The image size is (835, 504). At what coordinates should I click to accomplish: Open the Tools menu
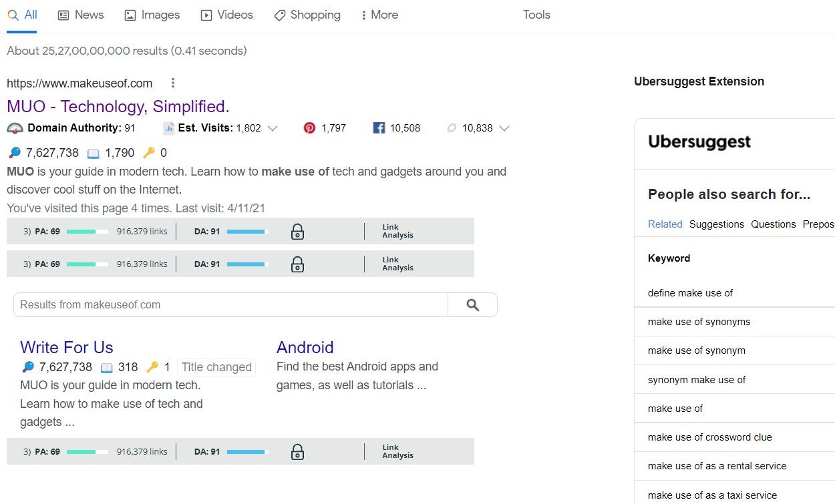pyautogui.click(x=536, y=15)
